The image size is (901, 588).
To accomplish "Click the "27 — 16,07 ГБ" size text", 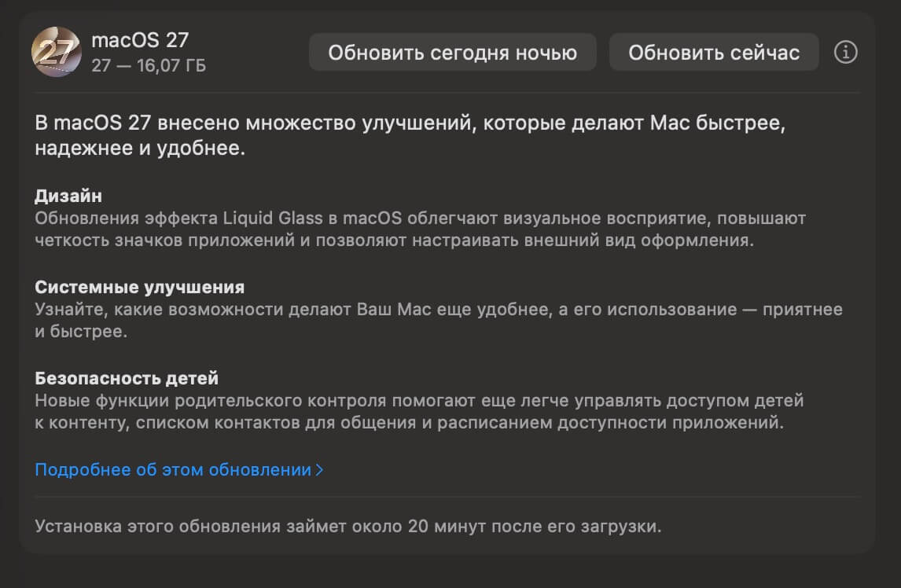I will click(x=149, y=65).
